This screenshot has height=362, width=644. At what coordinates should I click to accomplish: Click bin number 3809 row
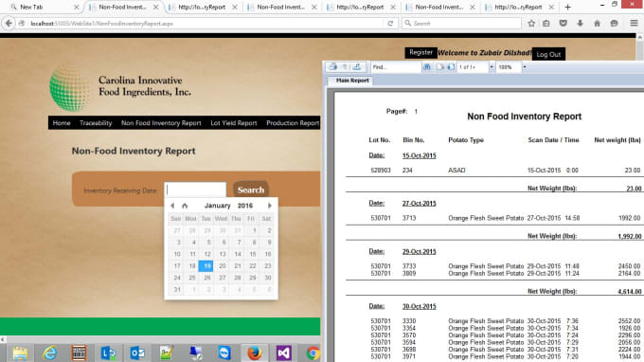pyautogui.click(x=409, y=273)
